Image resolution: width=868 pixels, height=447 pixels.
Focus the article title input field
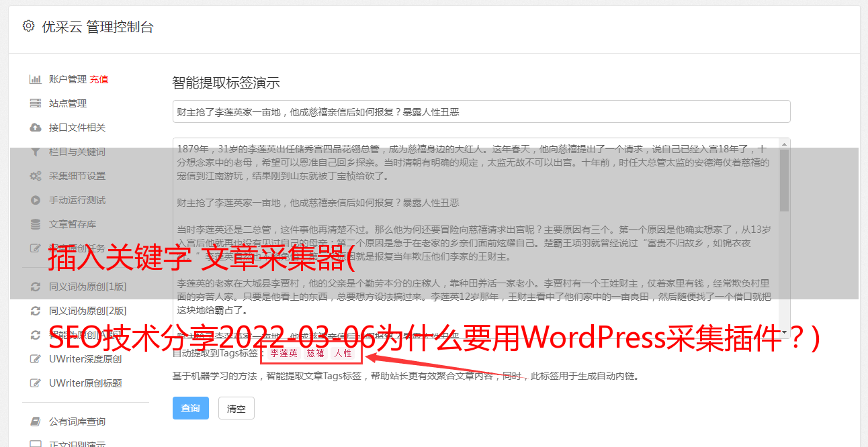point(481,111)
